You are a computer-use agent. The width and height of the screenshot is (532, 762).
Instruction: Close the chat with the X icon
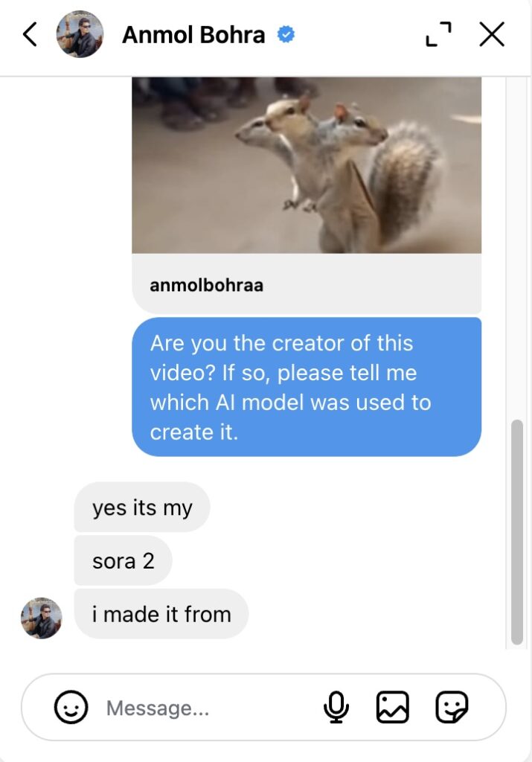click(x=492, y=34)
